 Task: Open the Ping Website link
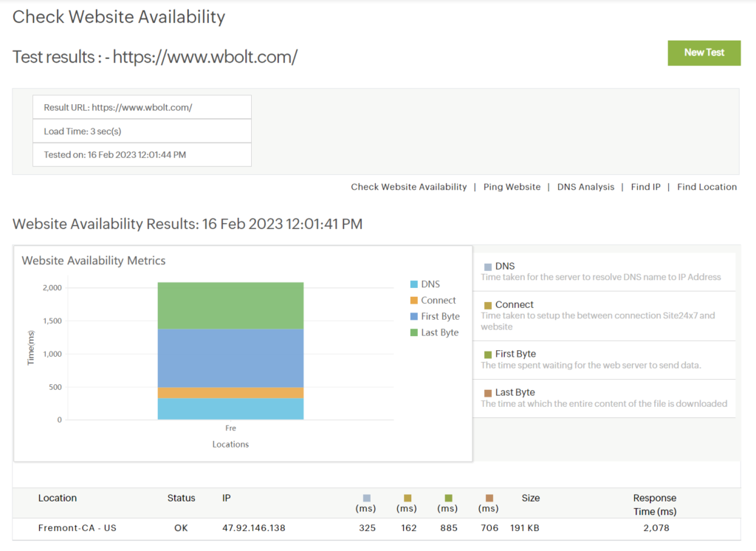click(x=512, y=187)
